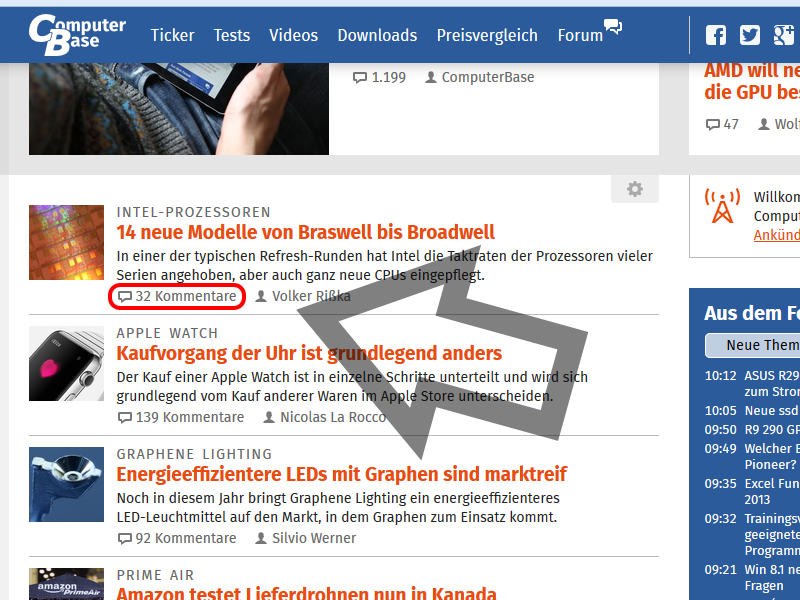Image resolution: width=800 pixels, height=600 pixels.
Task: Open the Videos menu item
Action: coord(293,35)
